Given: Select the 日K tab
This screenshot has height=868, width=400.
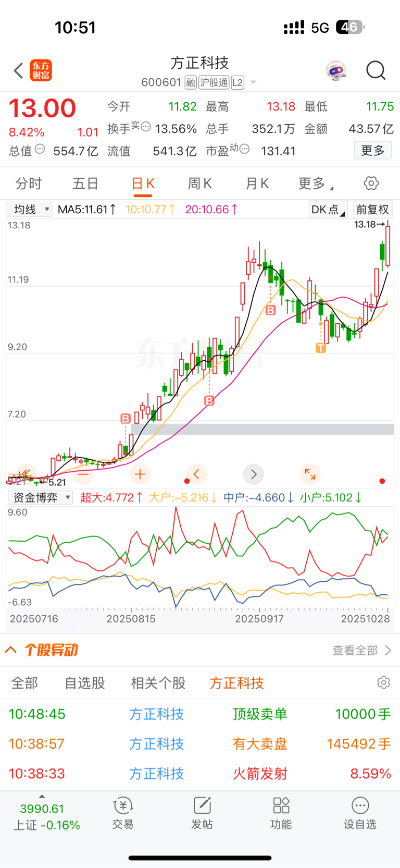Looking at the screenshot, I should [143, 184].
